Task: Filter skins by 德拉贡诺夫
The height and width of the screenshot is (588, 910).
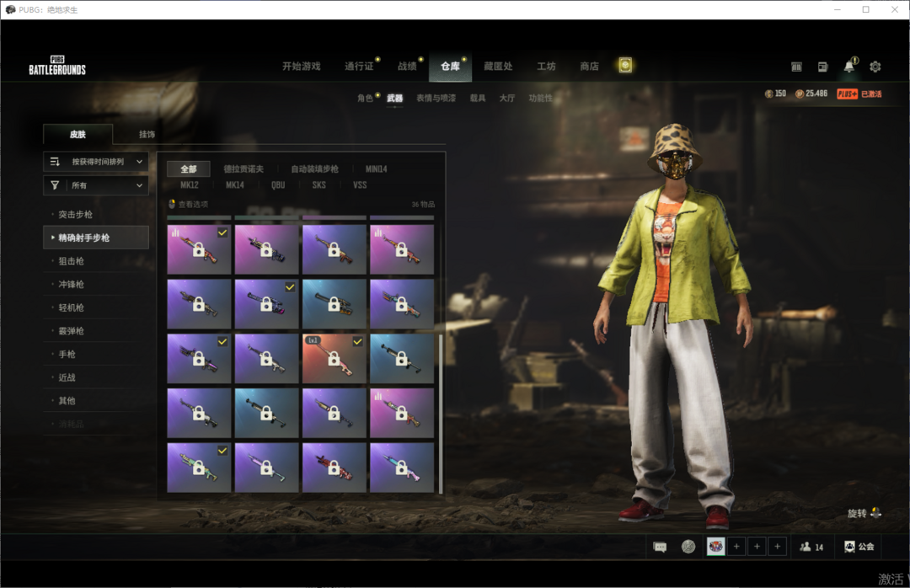Action: 244,169
